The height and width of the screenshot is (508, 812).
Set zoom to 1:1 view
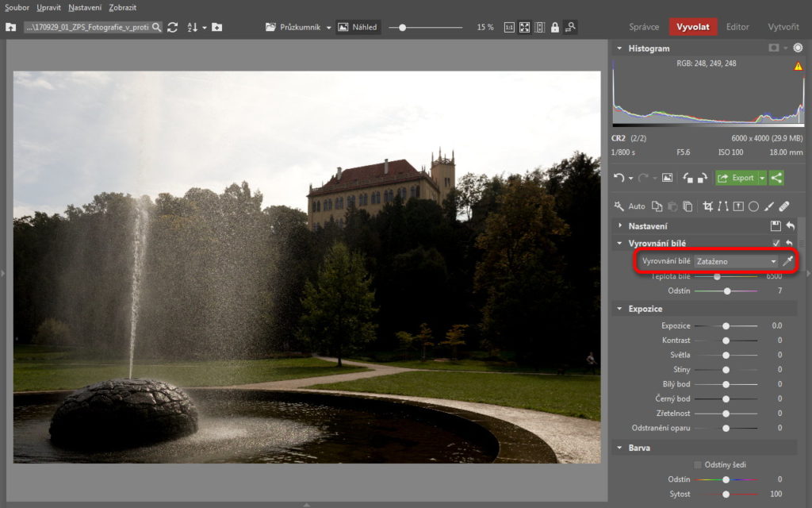(x=509, y=27)
